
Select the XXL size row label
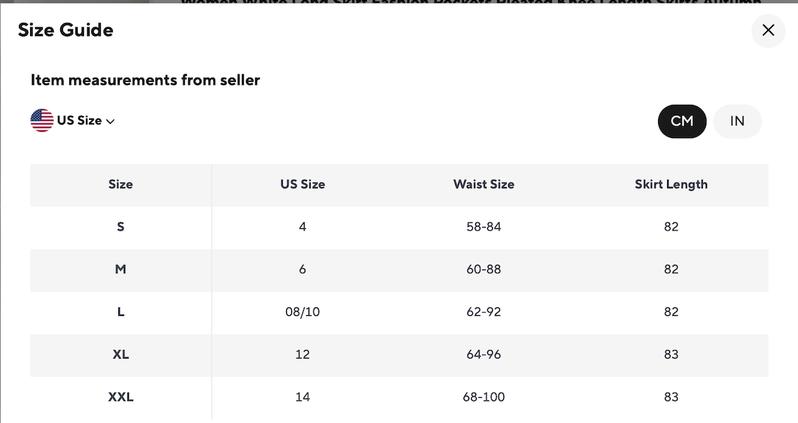point(120,397)
